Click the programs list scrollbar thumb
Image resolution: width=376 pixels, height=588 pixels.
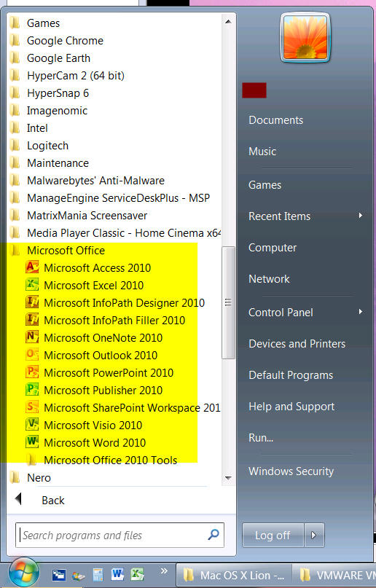click(x=228, y=302)
